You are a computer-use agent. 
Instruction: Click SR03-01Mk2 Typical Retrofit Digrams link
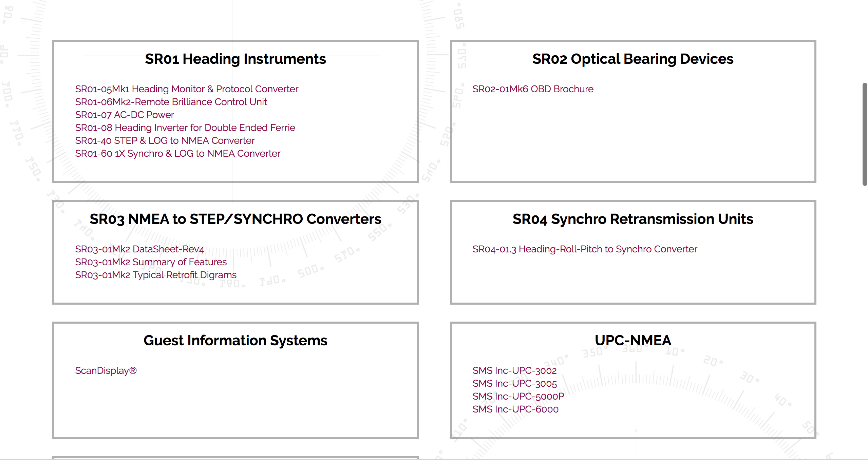[x=155, y=275]
